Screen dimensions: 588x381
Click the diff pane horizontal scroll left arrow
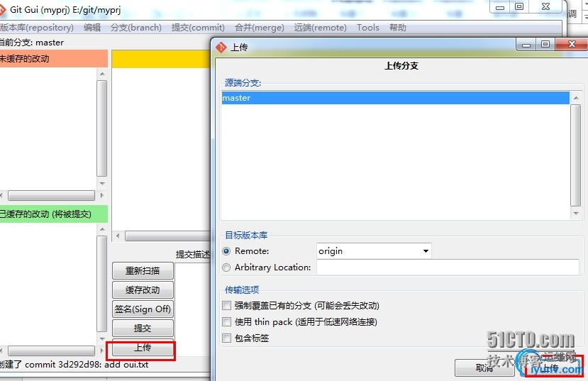(x=118, y=236)
